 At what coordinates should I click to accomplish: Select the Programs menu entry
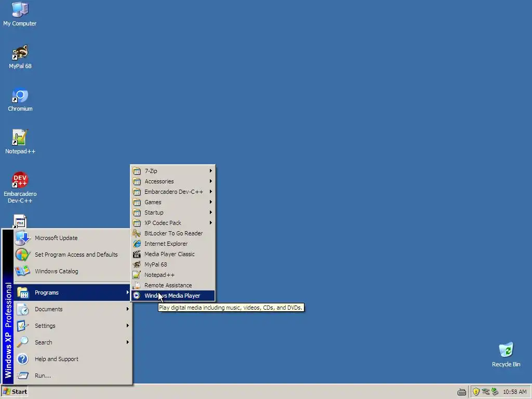(72, 292)
